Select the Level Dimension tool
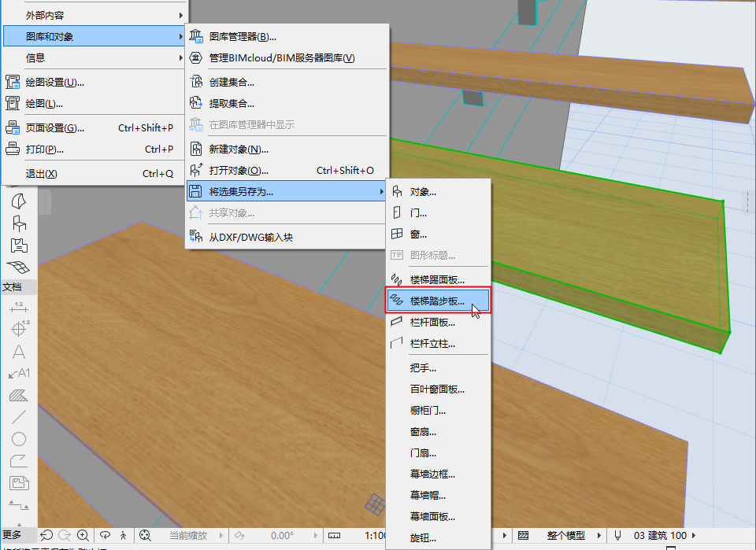Screen dimensions: 756x550 19,328
